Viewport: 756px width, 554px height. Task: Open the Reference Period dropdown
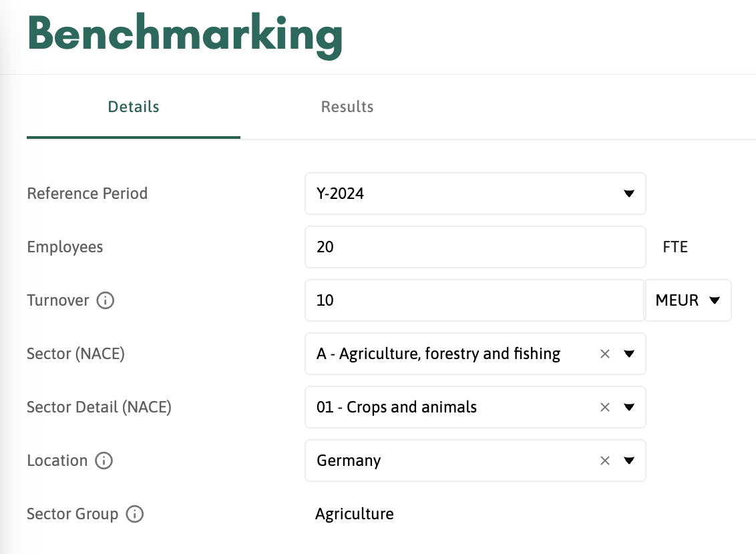[628, 194]
